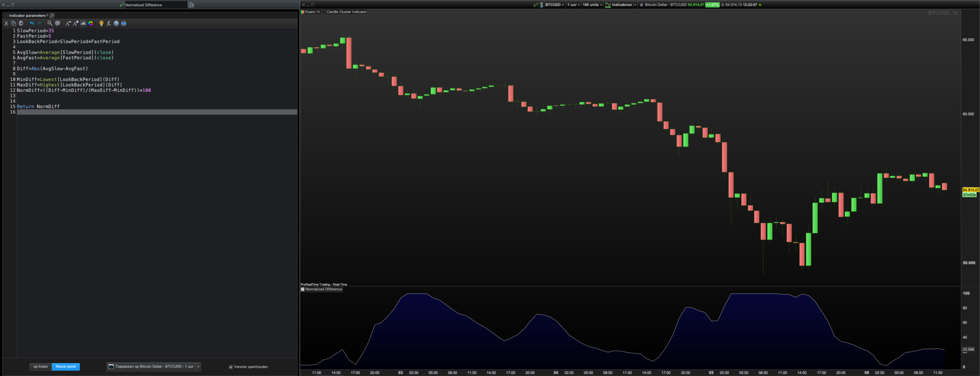
Task: Print the indicator code
Action: point(123,23)
